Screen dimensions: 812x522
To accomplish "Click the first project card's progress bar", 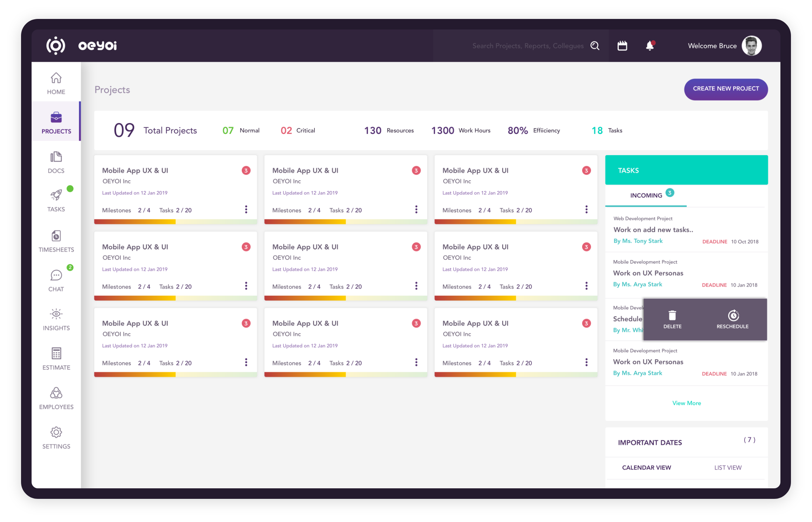I will coord(175,222).
